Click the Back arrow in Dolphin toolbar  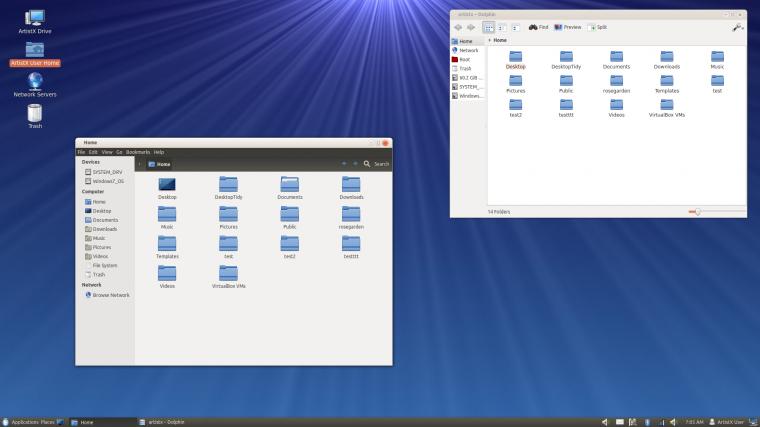tap(458, 28)
